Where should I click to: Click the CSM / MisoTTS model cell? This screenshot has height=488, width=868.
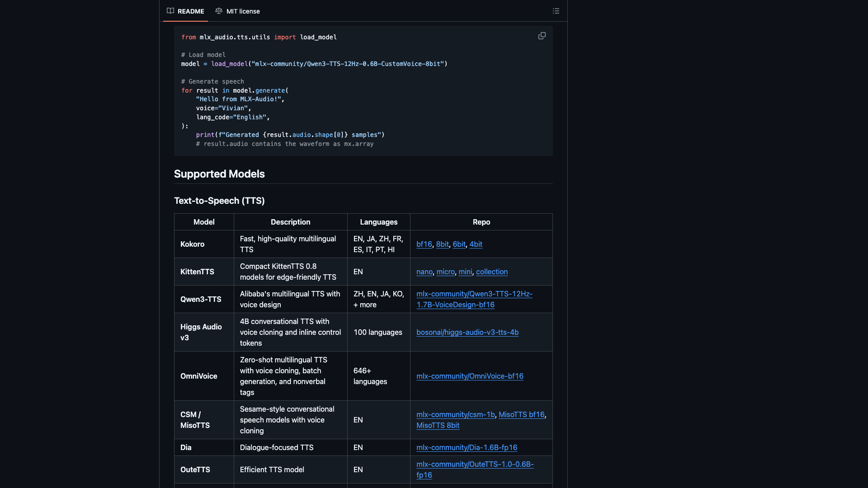[x=204, y=420]
